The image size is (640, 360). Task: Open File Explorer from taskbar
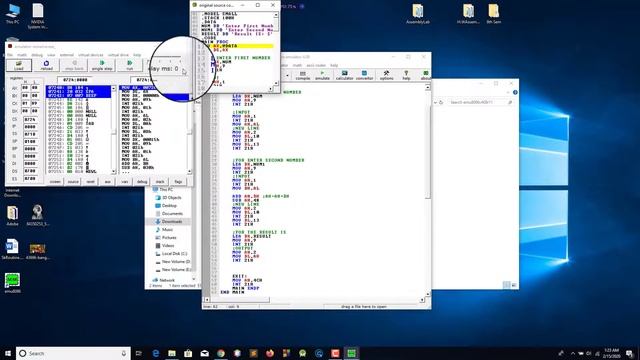172,353
